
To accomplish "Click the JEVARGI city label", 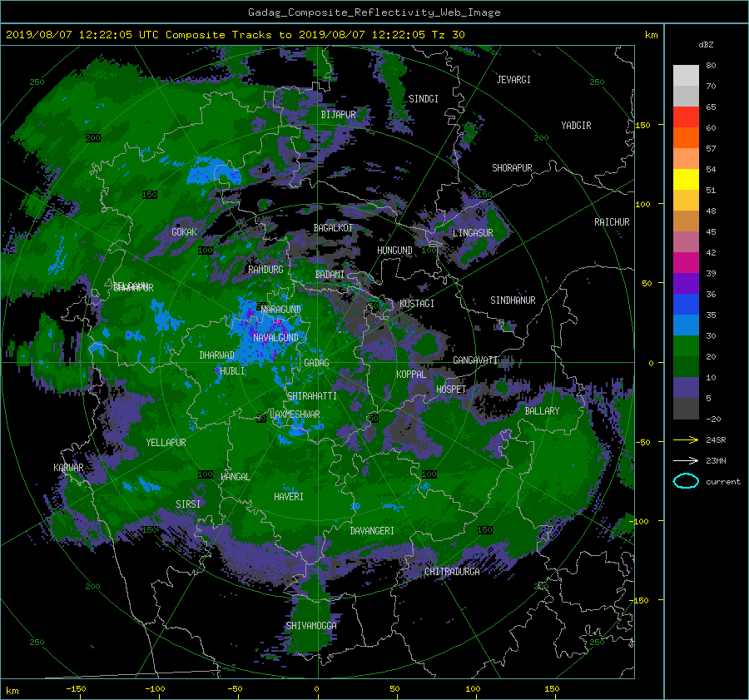I will pos(513,80).
